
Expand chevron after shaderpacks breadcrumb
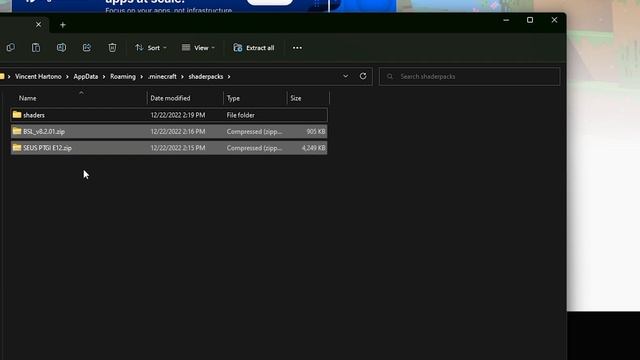click(229, 76)
